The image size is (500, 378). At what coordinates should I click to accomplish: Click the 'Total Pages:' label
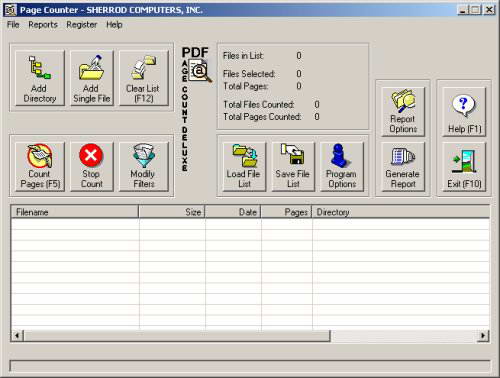[246, 86]
